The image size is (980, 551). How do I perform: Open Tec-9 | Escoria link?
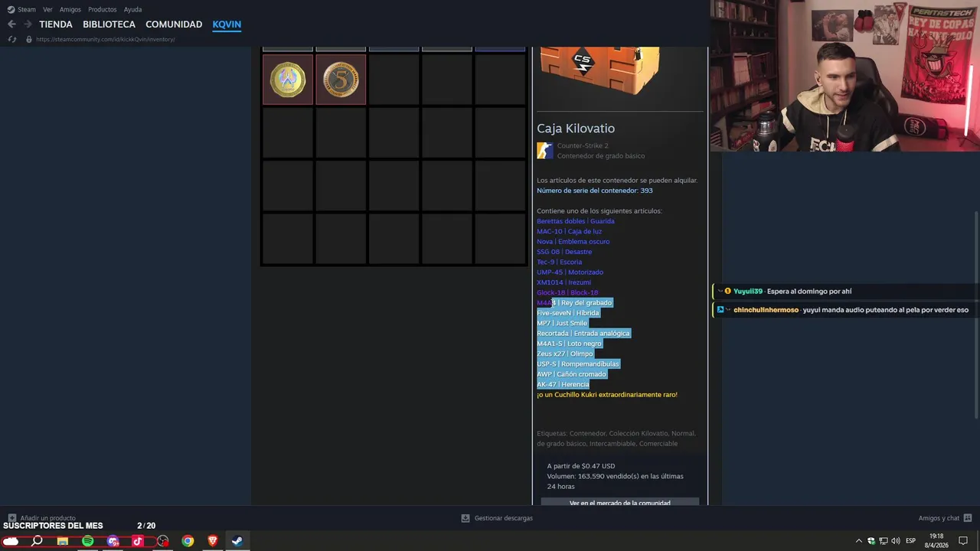coord(559,262)
